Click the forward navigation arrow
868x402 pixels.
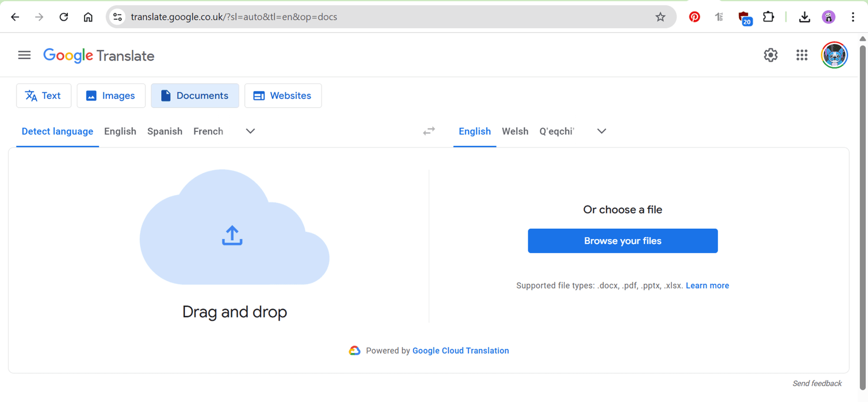pos(39,17)
